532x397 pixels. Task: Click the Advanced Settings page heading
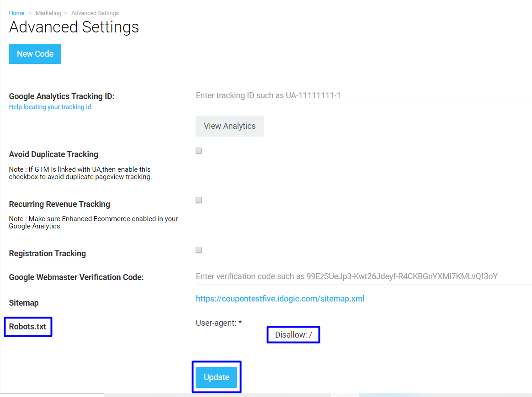[x=74, y=27]
